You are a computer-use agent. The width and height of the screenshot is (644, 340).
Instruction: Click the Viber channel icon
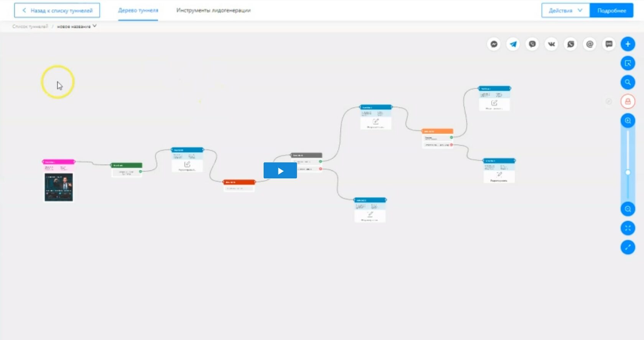[532, 44]
